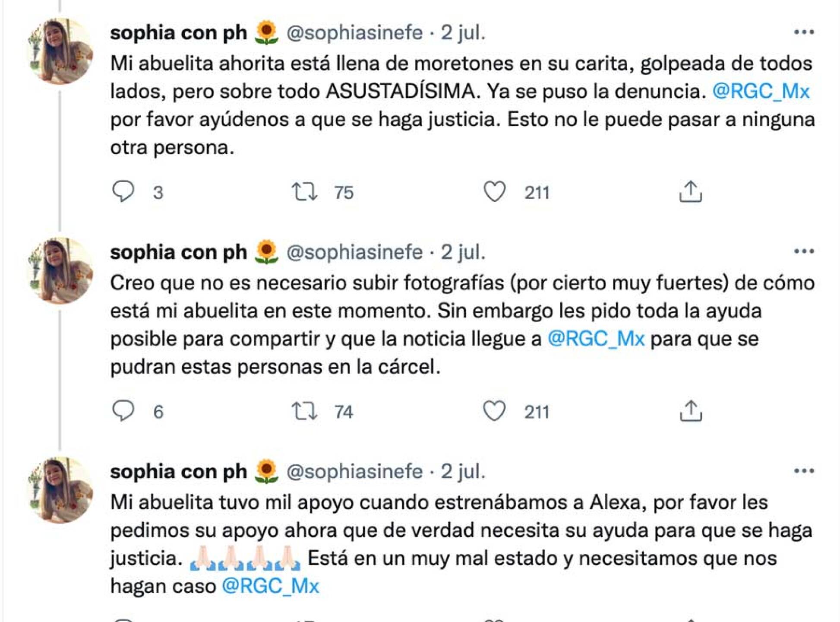Screen dimensions: 840x622
Task: Open more options on the first tweet
Action: tap(804, 32)
